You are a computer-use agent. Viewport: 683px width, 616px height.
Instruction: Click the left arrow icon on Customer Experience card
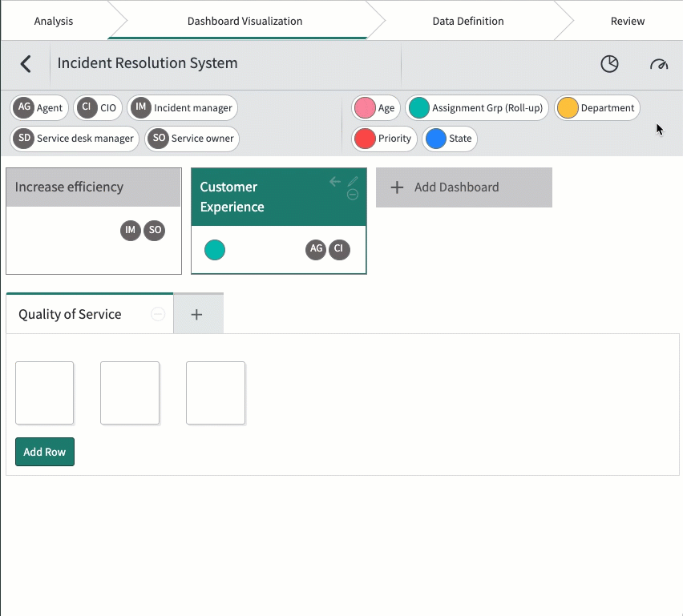[335, 181]
